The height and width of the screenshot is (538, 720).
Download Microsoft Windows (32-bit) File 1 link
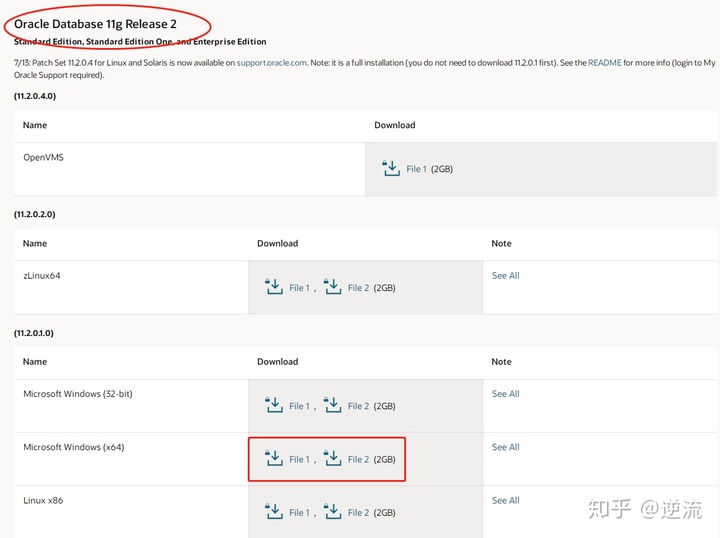tap(299, 406)
